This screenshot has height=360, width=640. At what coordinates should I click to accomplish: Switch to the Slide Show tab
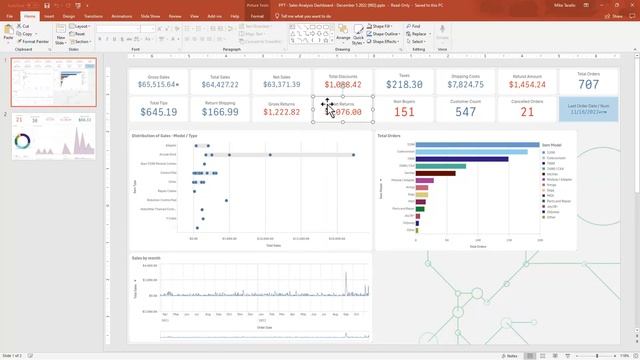pyautogui.click(x=150, y=16)
